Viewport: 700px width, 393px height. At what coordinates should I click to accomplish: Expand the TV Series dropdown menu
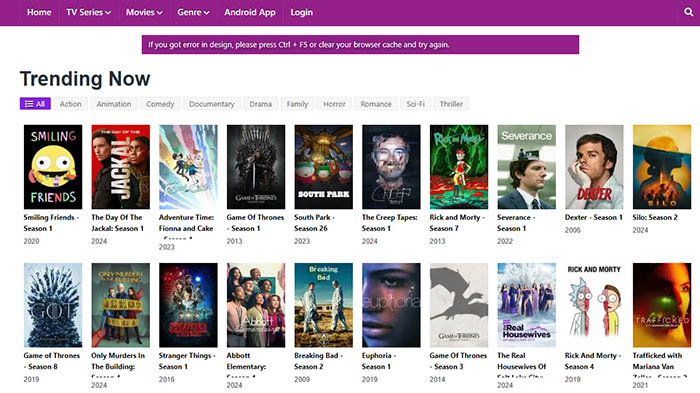(88, 13)
